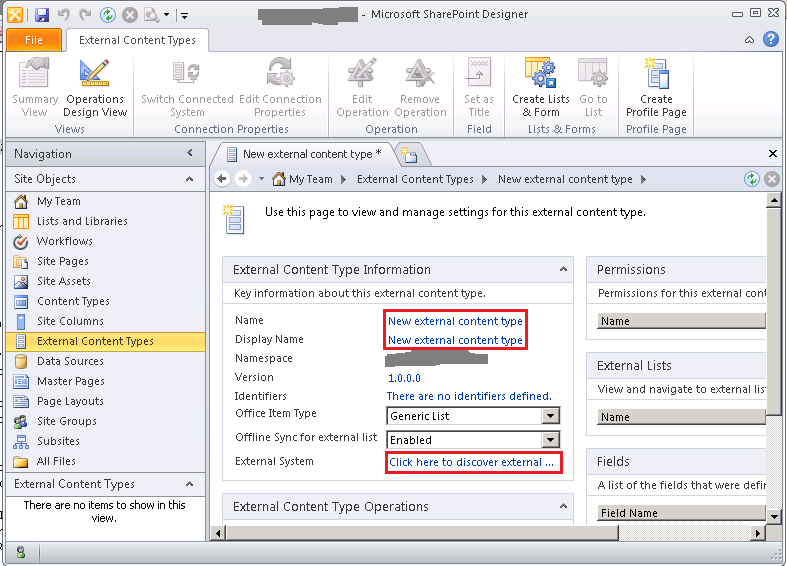The width and height of the screenshot is (787, 566).
Task: Open the Help question mark icon
Action: pyautogui.click(x=770, y=39)
